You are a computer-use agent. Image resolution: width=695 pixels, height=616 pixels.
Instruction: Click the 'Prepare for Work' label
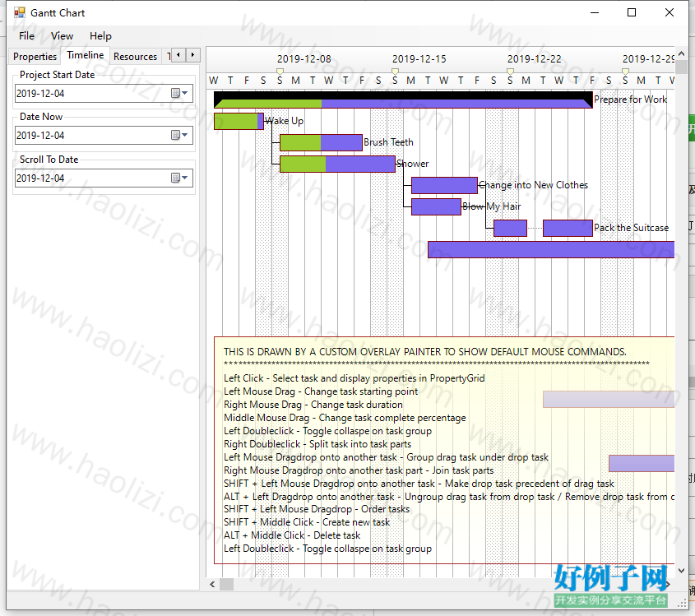coord(630,100)
